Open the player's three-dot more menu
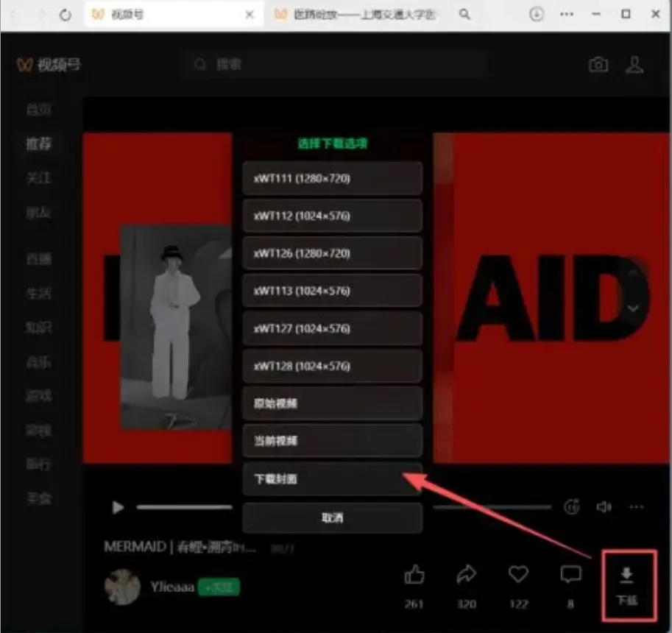Image resolution: width=672 pixels, height=633 pixels. [x=636, y=507]
